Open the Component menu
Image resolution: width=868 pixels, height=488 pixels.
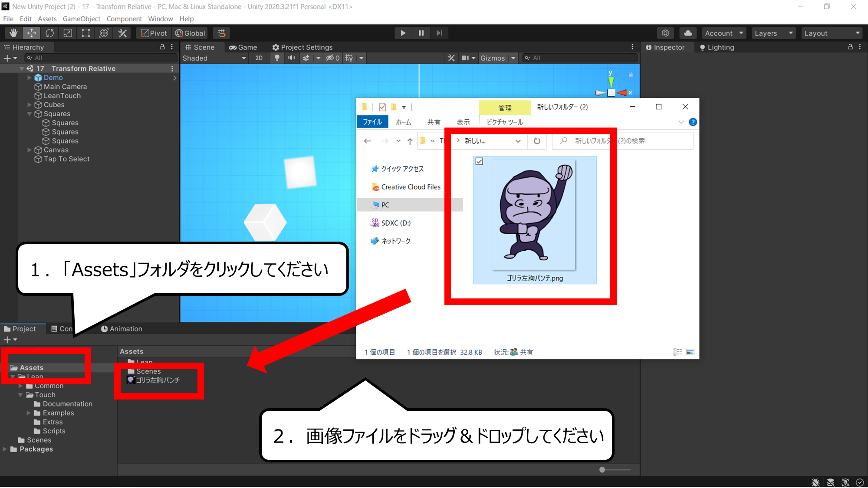click(x=124, y=19)
